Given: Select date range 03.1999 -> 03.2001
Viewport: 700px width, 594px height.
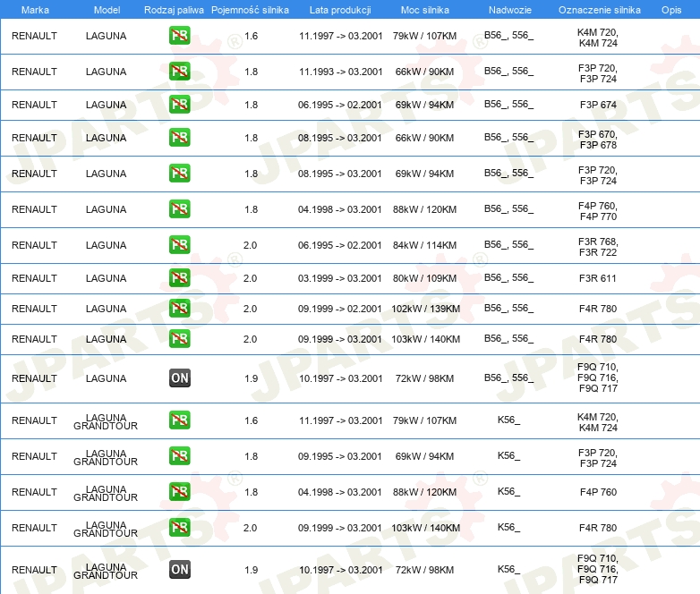Looking at the screenshot, I should pos(340,278).
